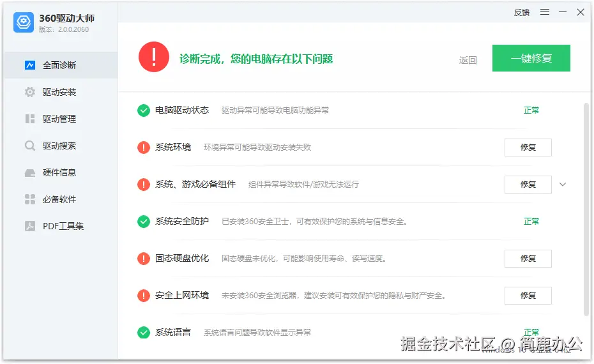Viewport: 594px width, 364px height.
Task: Click the 固态硬盘优化 label
Action: click(x=182, y=259)
